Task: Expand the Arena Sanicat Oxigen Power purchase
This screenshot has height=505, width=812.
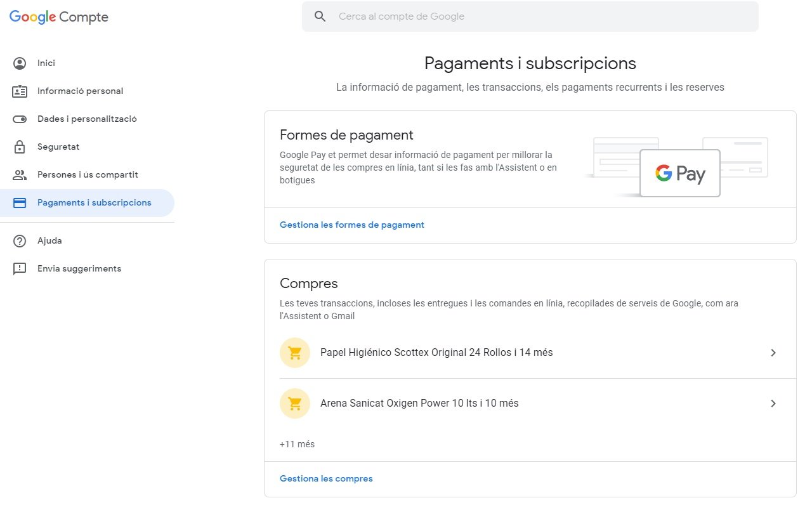Action: [773, 403]
